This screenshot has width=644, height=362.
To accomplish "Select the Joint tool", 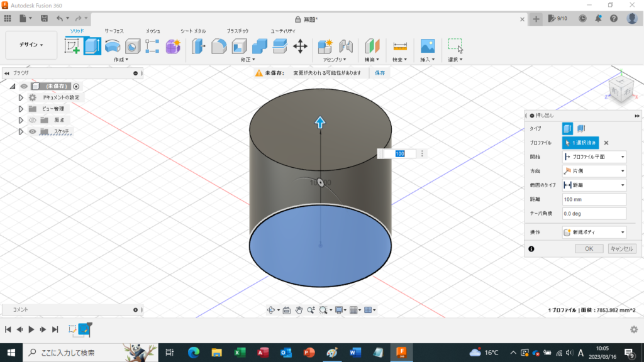I will (x=346, y=46).
